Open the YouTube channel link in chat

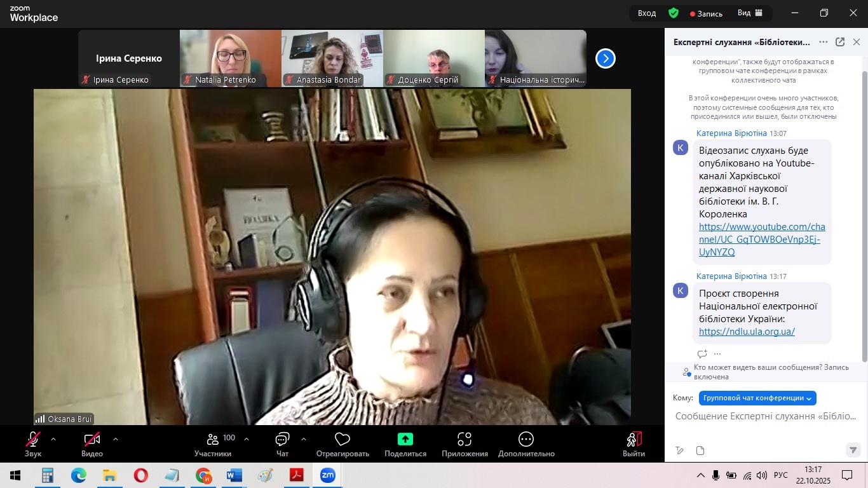pyautogui.click(x=761, y=240)
